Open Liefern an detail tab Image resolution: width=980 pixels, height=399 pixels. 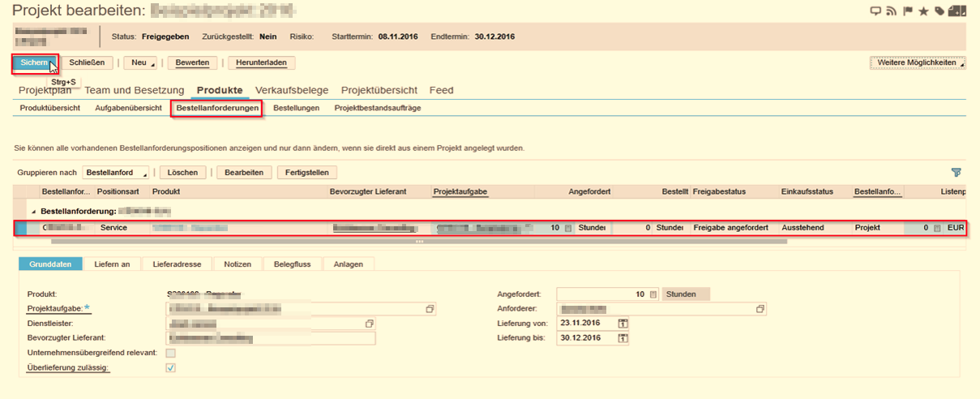coord(112,264)
